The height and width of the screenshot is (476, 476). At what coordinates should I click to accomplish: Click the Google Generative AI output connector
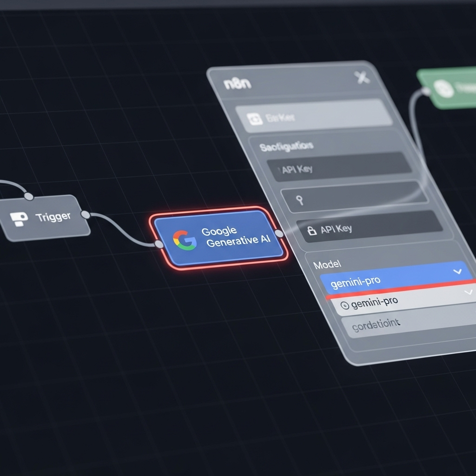pos(279,233)
